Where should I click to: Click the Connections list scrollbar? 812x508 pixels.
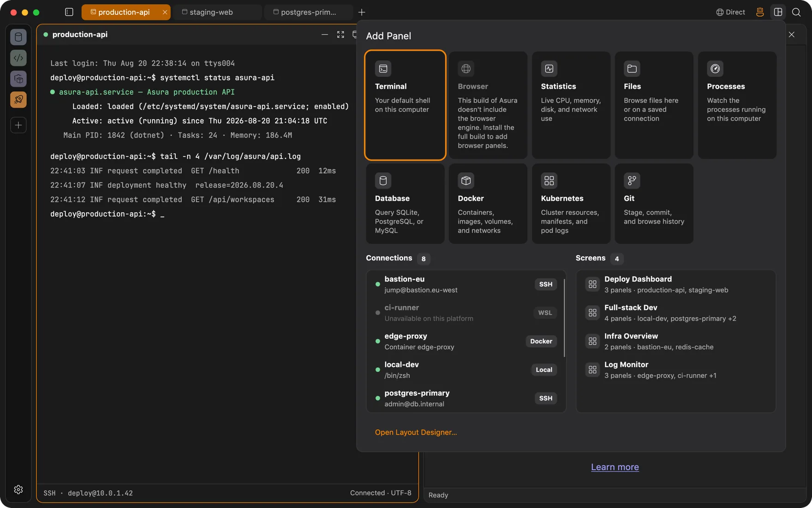click(564, 318)
